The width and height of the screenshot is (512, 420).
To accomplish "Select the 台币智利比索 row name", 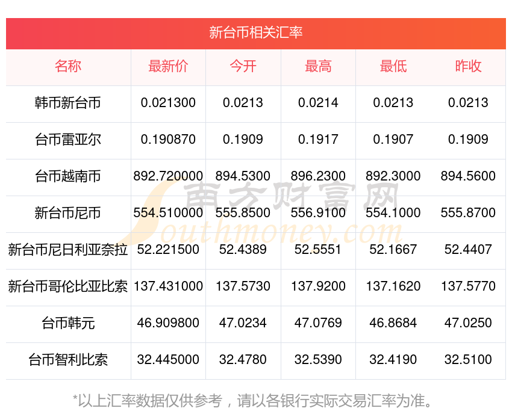I will [68, 360].
